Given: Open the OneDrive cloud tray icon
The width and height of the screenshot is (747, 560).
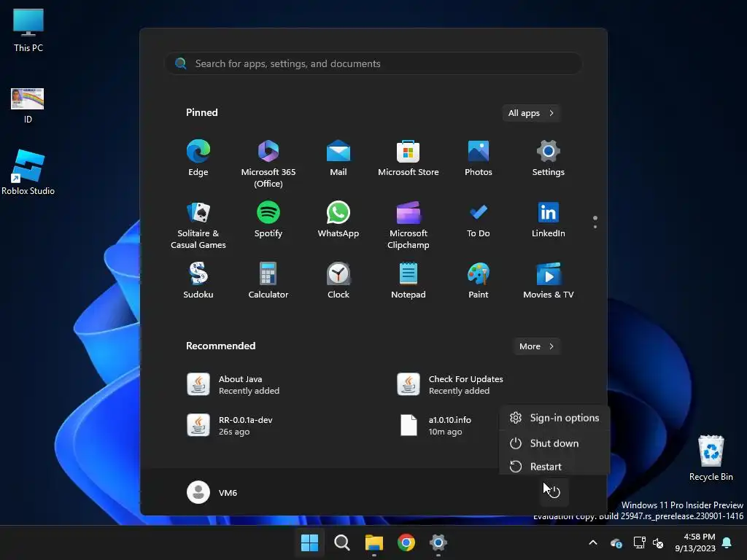Looking at the screenshot, I should click(x=616, y=542).
